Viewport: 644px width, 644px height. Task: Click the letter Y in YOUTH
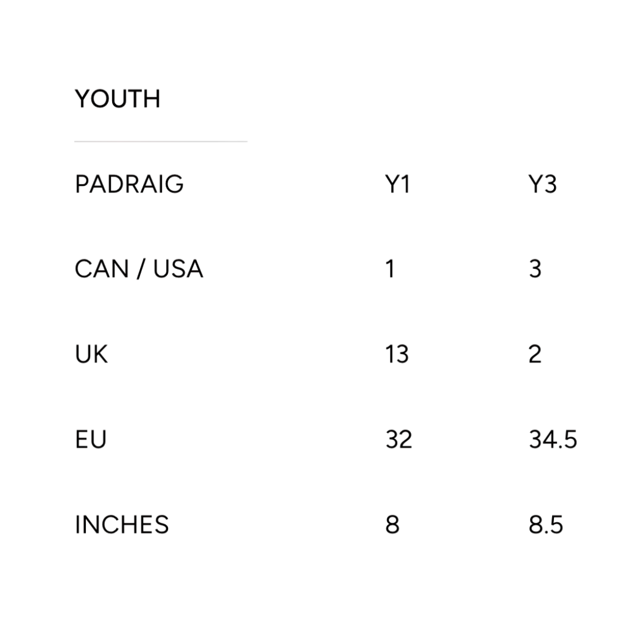pos(83,99)
